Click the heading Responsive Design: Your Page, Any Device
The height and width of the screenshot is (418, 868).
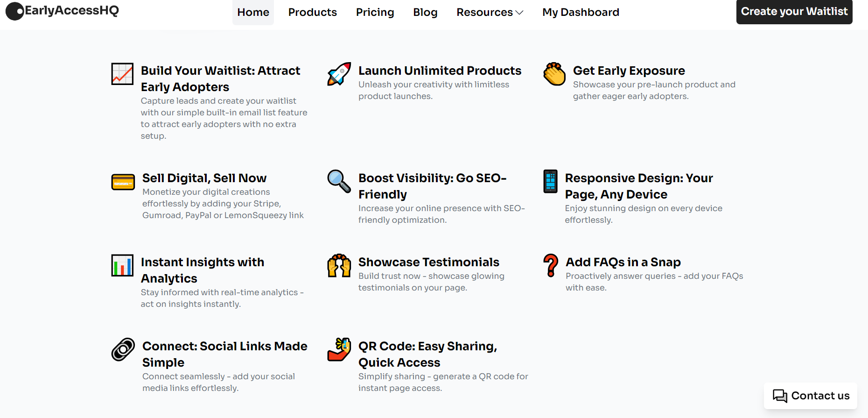tap(639, 186)
